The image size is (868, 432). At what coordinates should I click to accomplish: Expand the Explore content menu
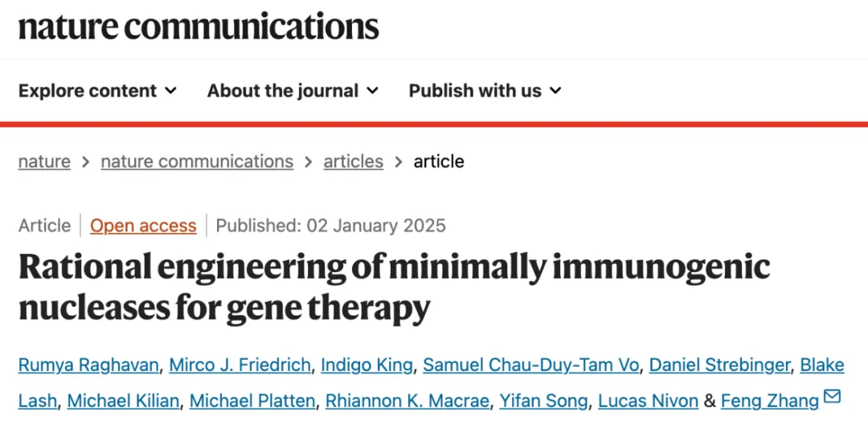pos(97,91)
